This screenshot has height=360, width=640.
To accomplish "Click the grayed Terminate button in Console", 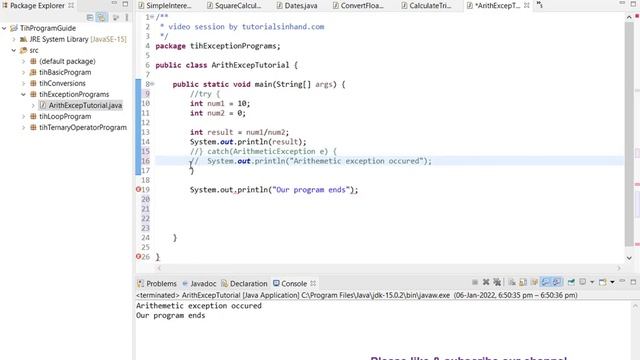I will tap(475, 282).
